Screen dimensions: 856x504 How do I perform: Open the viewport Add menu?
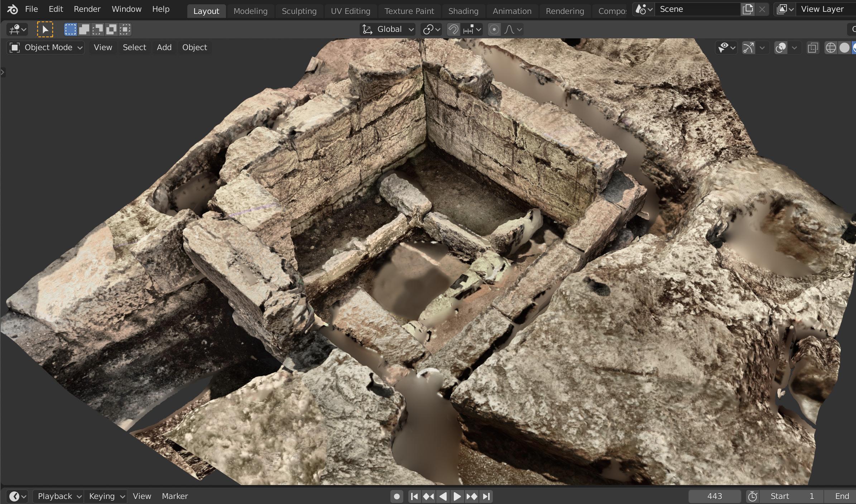(164, 48)
